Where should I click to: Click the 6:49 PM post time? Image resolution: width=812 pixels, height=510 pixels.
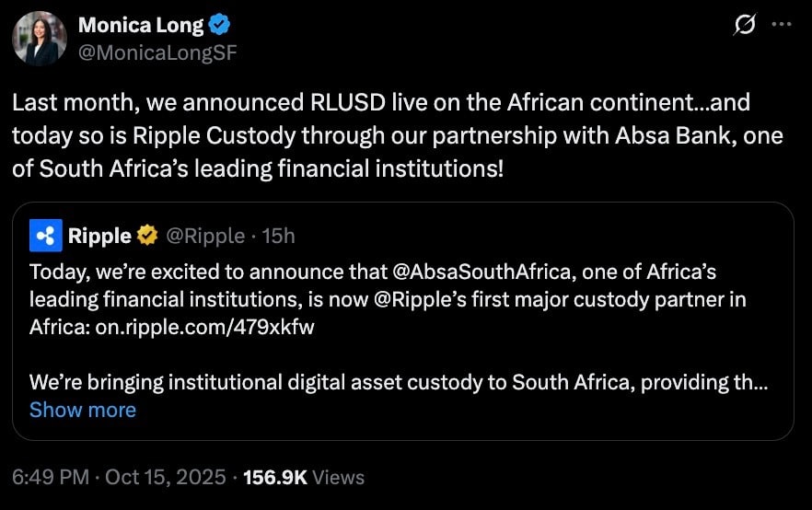pos(51,478)
